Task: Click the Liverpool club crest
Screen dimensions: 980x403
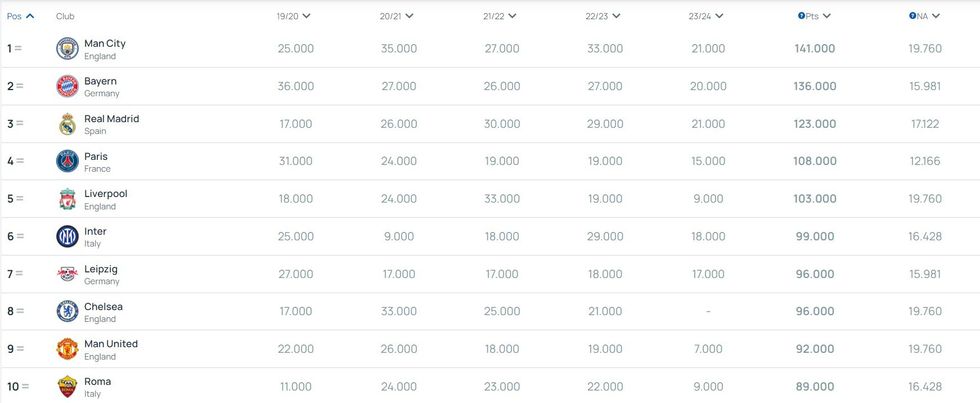Action: tap(67, 199)
